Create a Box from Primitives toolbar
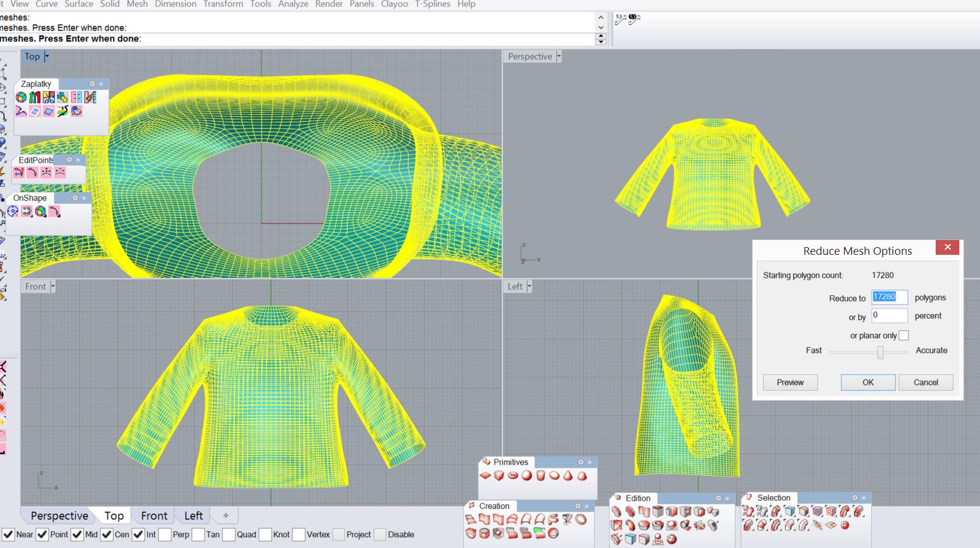 click(499, 476)
